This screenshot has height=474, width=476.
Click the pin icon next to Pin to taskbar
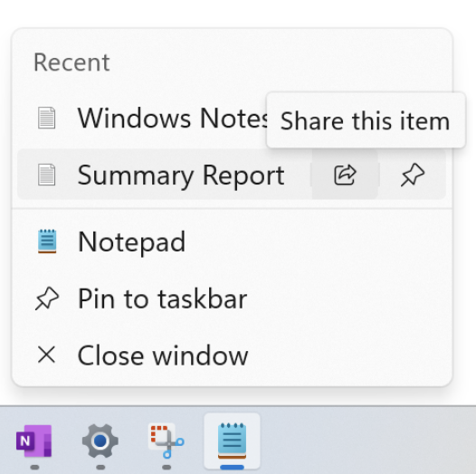(47, 299)
